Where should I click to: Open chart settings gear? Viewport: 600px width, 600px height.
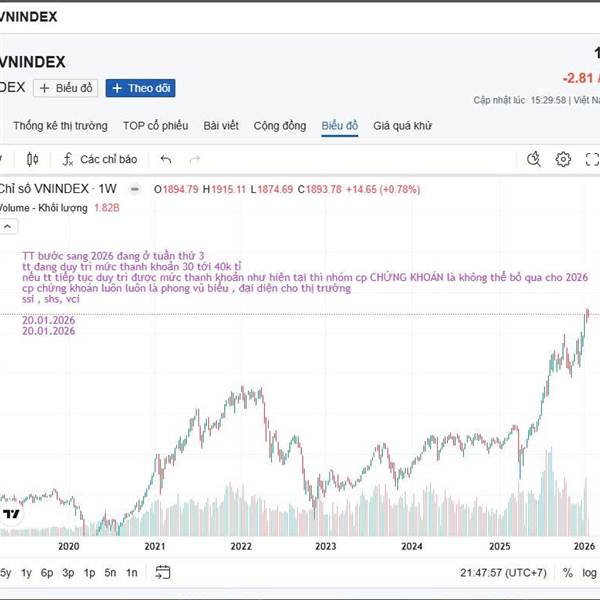(x=563, y=159)
